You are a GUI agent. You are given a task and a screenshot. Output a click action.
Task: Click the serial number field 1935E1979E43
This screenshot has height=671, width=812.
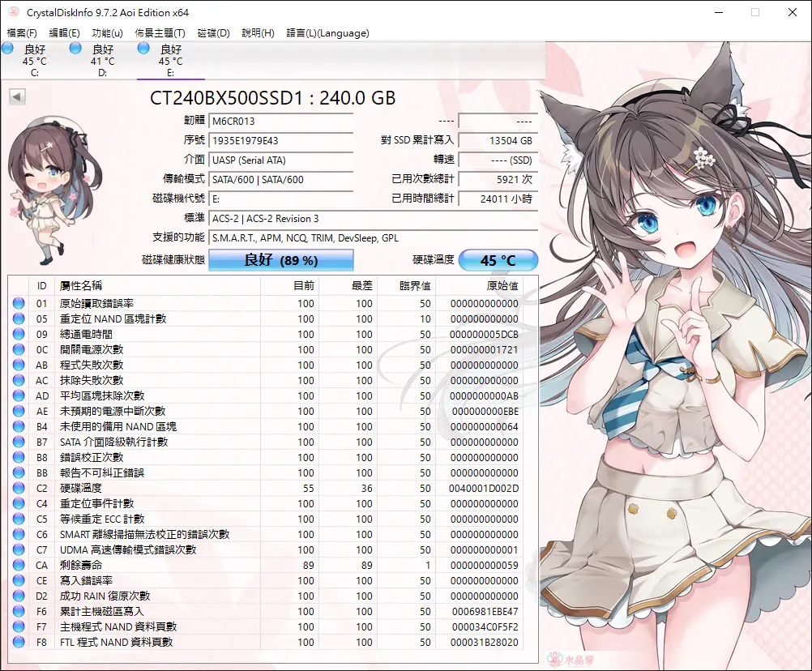[281, 141]
